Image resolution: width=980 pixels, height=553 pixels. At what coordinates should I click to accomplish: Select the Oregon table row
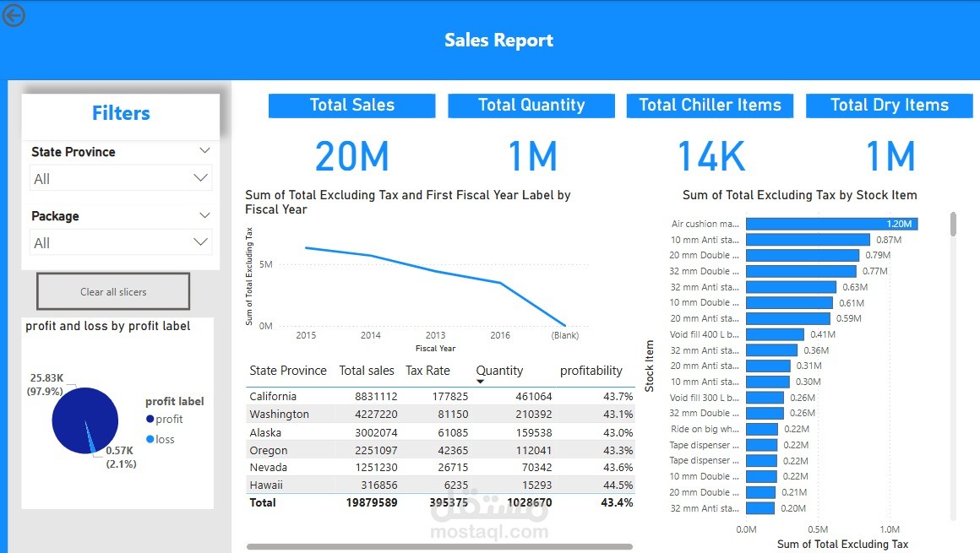441,450
